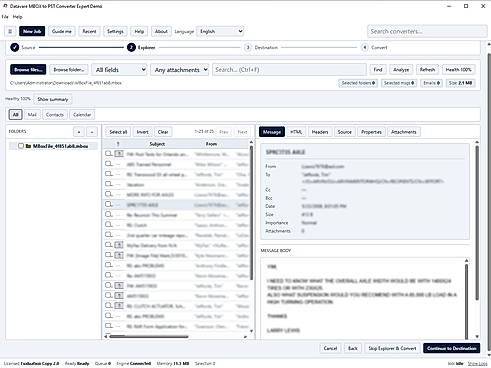Click the Analyze button
The image size is (491, 368).
[401, 70]
